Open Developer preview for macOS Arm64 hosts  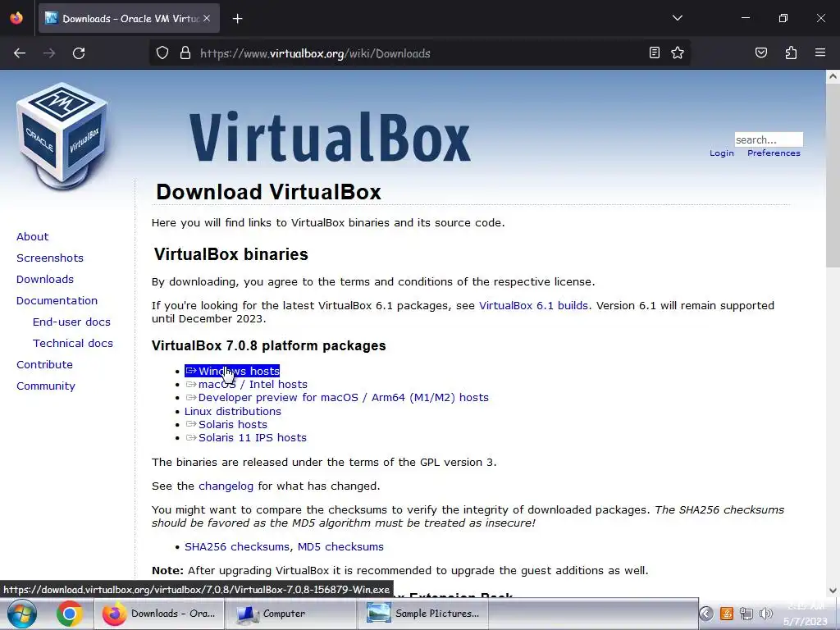337,398
